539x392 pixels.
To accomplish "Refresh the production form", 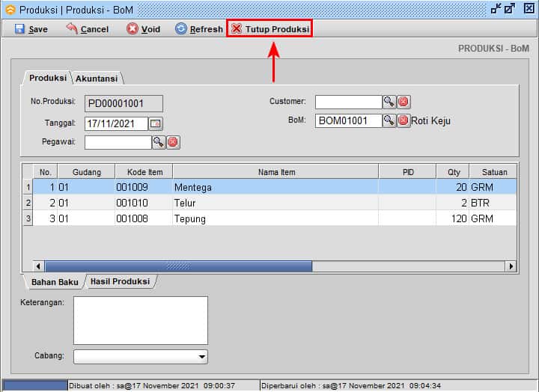I will [x=199, y=29].
